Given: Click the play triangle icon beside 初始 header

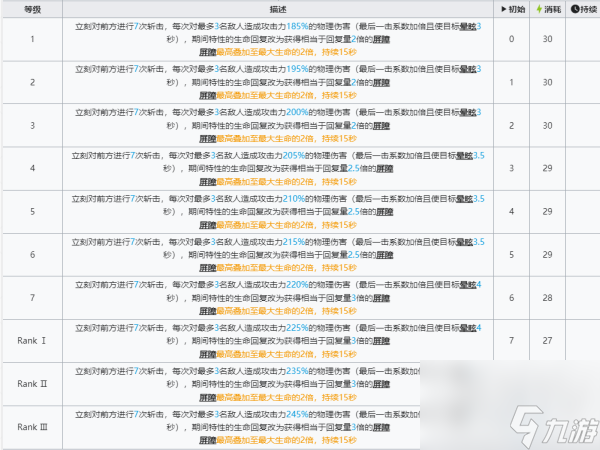Looking at the screenshot, I should (504, 9).
